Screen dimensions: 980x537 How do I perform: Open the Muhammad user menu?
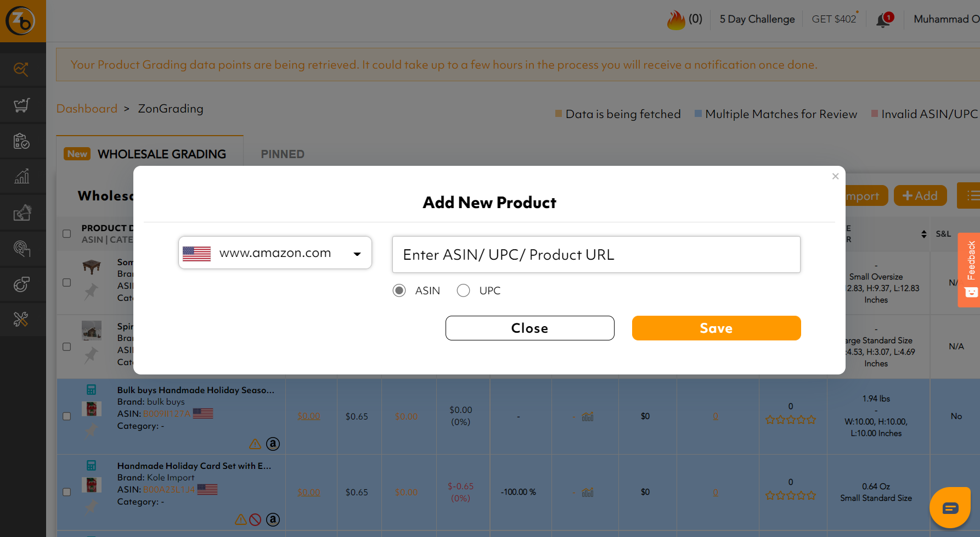[x=947, y=19]
